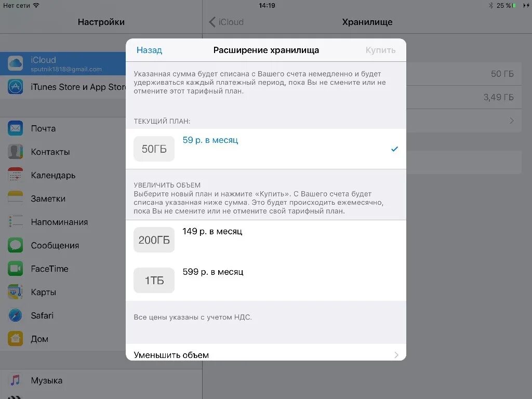532x399 pixels.
Task: Tap the Настройки header title
Action: 101,22
